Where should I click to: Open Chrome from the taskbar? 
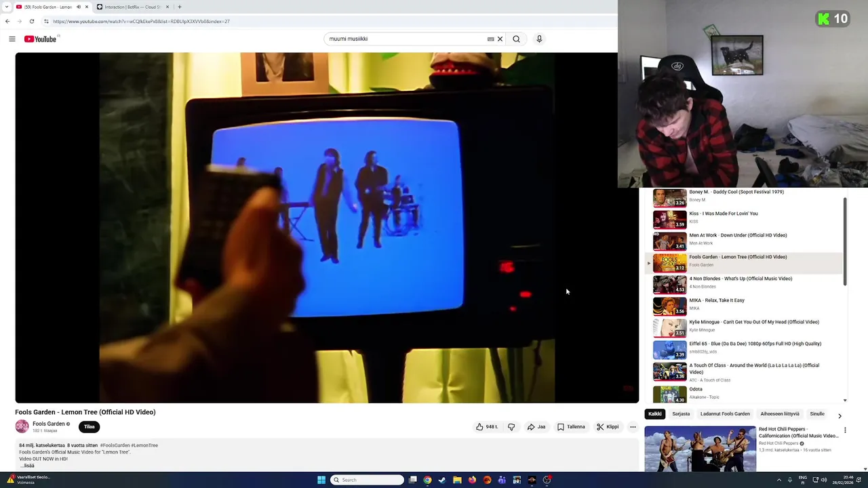pyautogui.click(x=427, y=480)
